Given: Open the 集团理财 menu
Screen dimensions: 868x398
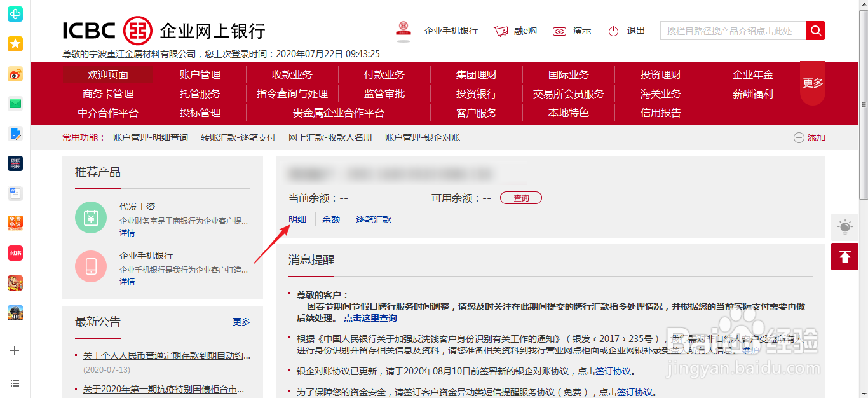Looking at the screenshot, I should pyautogui.click(x=477, y=74).
